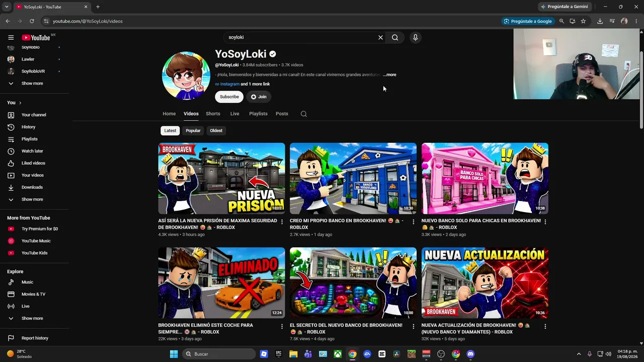The image size is (644, 362).
Task: Open Discord from the taskbar
Action: pos(470,354)
